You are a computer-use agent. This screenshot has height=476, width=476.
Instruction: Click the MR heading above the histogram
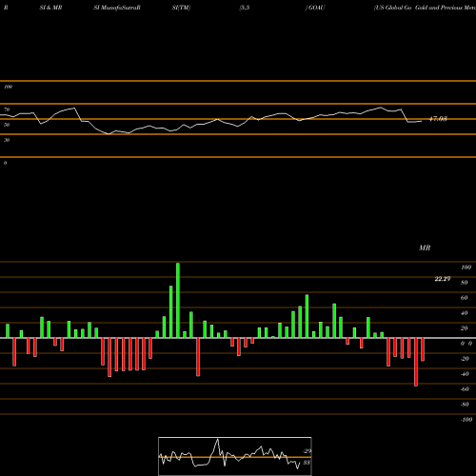click(x=425, y=248)
